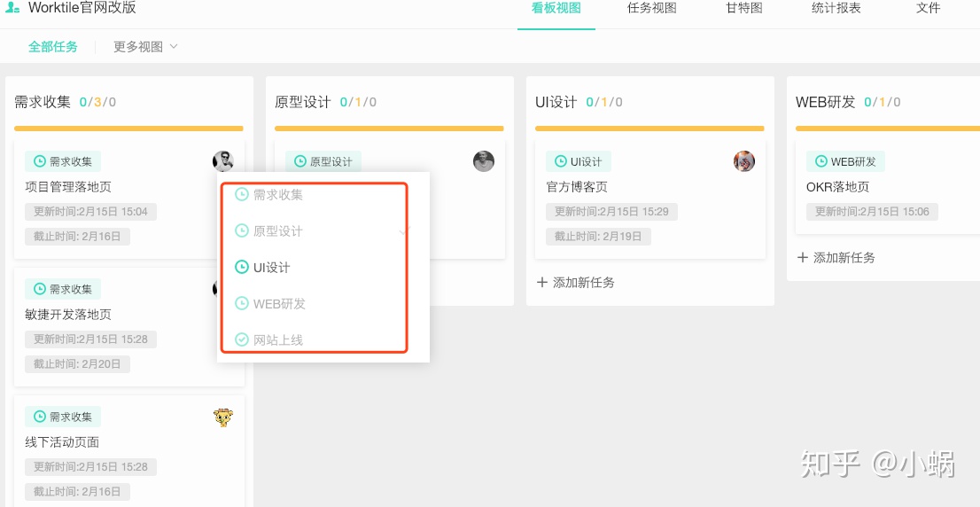
Task: Open the 甘特图 tab
Action: click(x=743, y=8)
